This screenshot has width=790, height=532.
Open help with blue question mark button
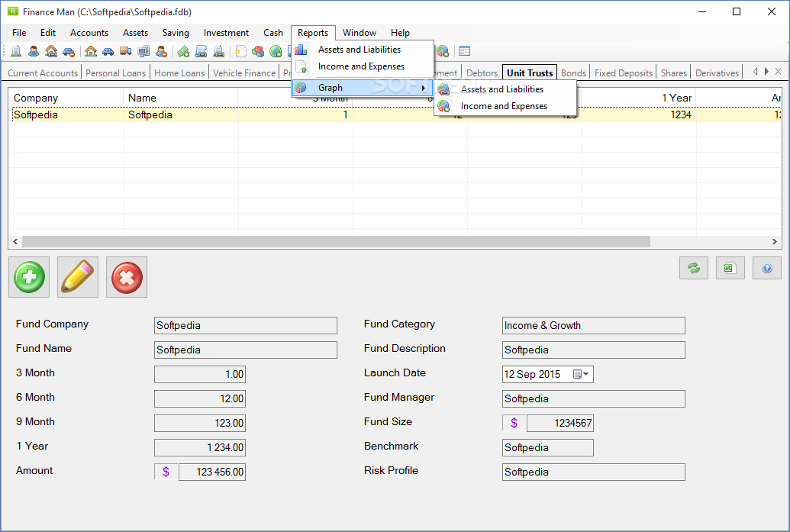(767, 268)
